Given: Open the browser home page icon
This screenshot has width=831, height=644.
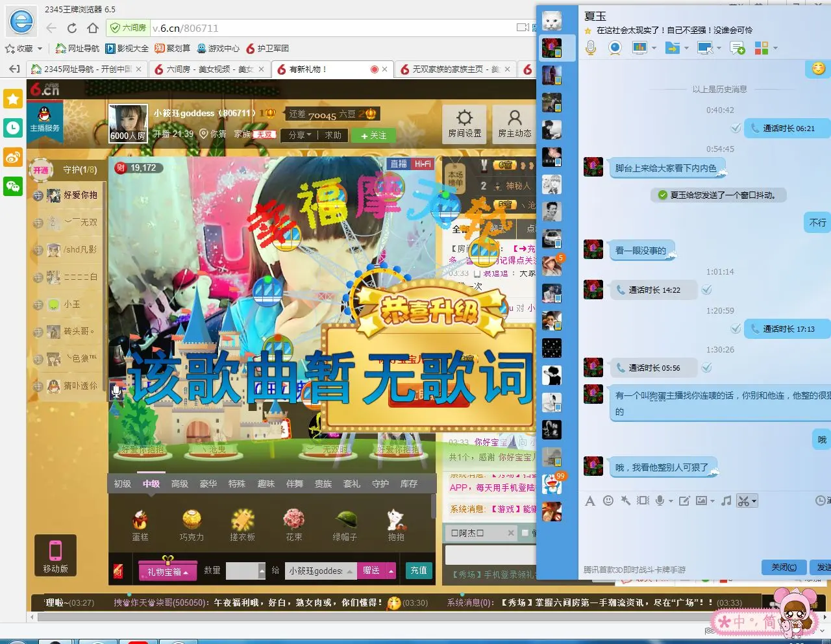Looking at the screenshot, I should [93, 28].
